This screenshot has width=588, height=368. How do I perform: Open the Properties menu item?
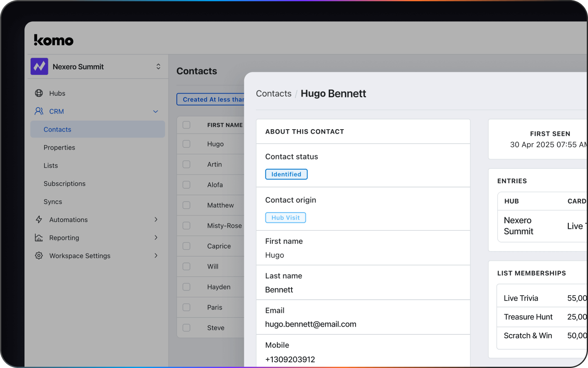pos(59,148)
